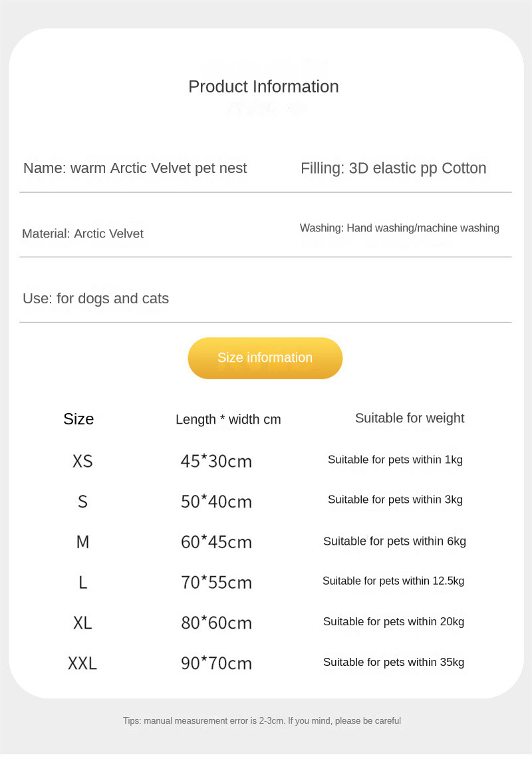Click the Product Information heading
Image resolution: width=532 pixels, height=759 pixels.
263,86
